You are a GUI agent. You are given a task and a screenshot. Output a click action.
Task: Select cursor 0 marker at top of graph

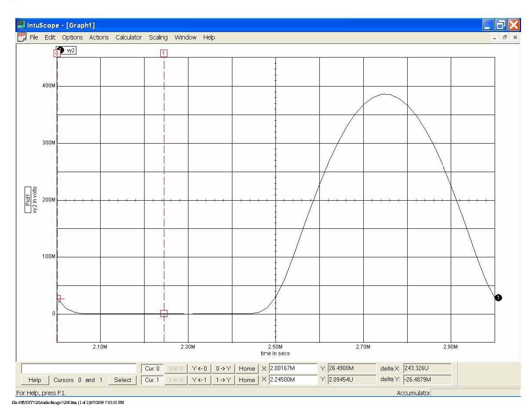[56, 53]
